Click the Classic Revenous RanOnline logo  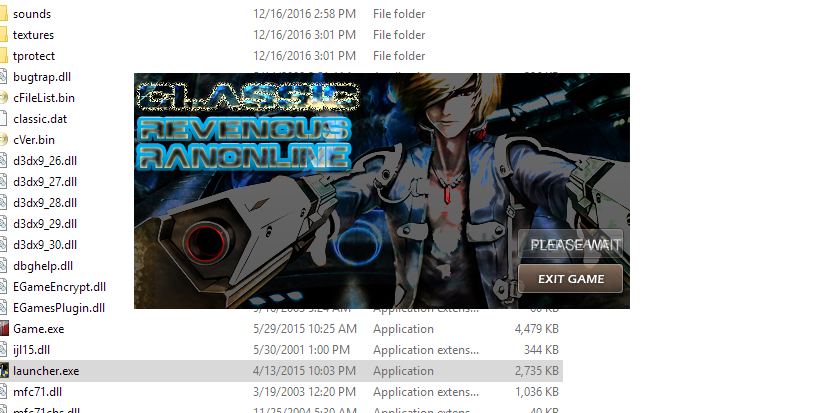tap(248, 127)
